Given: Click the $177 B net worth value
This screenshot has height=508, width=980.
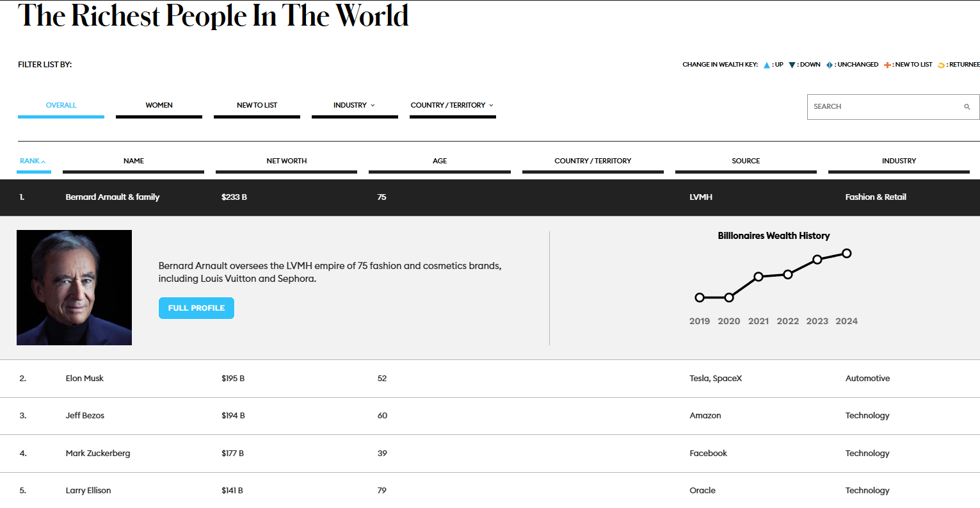Looking at the screenshot, I should coord(233,454).
